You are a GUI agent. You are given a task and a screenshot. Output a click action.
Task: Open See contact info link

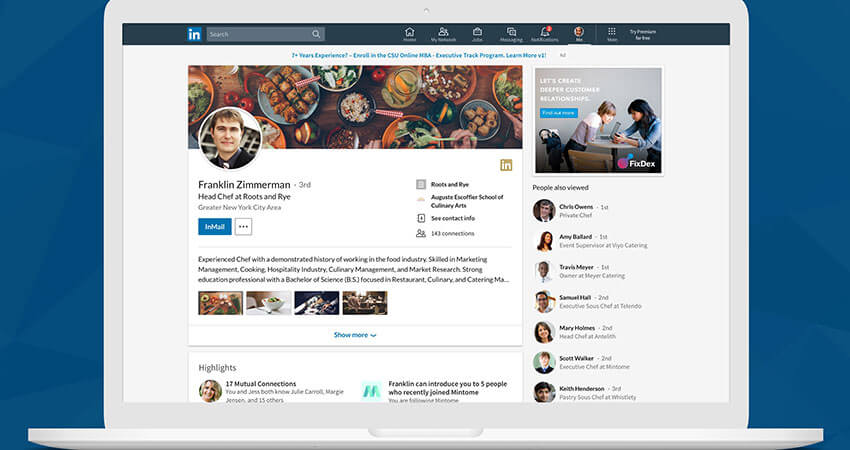point(453,218)
